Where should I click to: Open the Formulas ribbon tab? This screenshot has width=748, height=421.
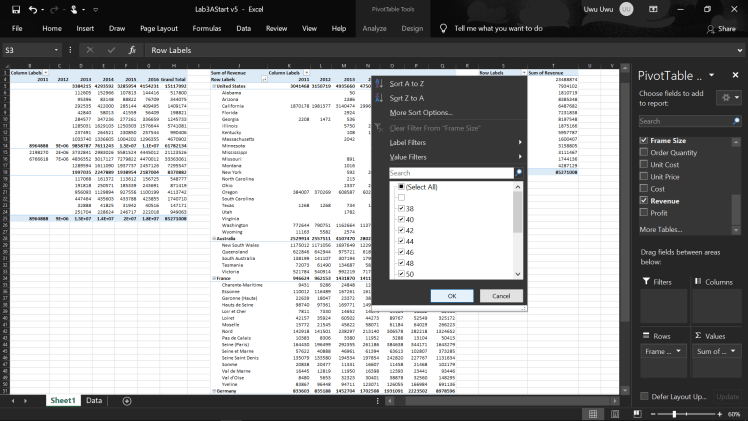point(207,29)
